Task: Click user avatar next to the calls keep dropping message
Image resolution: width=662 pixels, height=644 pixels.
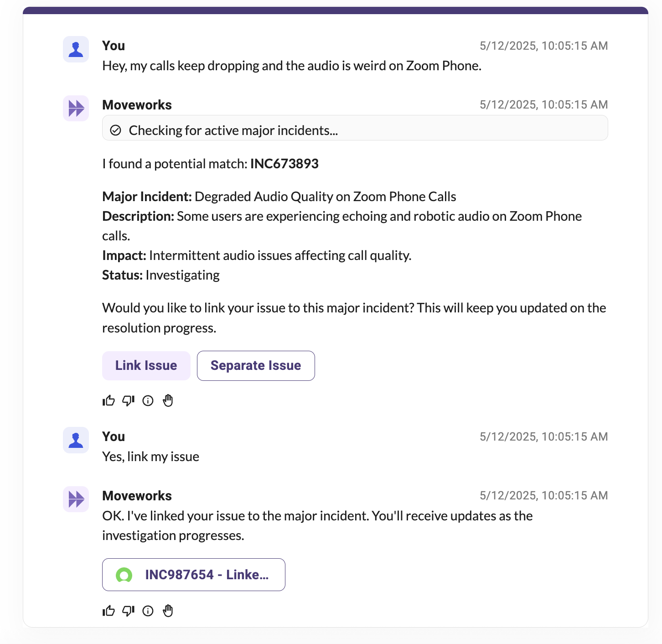Action: (76, 49)
